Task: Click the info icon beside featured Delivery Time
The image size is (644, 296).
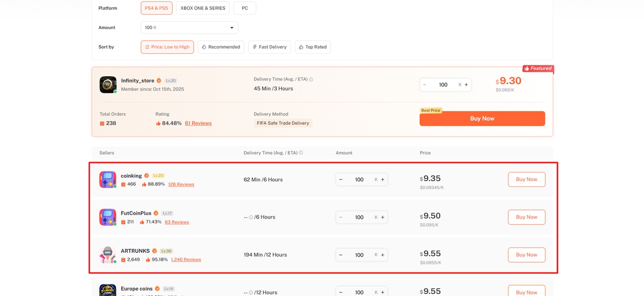Action: [311, 79]
